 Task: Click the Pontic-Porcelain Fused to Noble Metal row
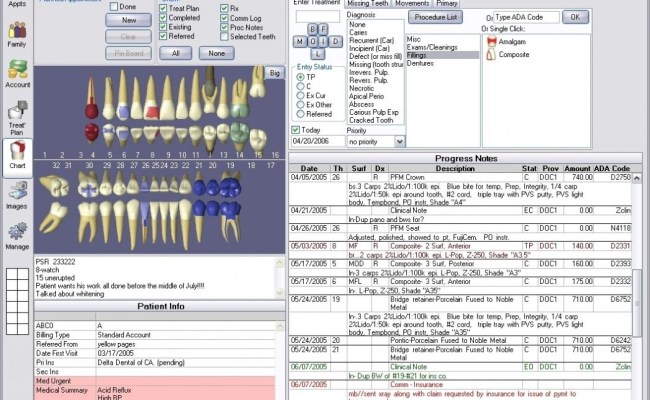point(460,340)
